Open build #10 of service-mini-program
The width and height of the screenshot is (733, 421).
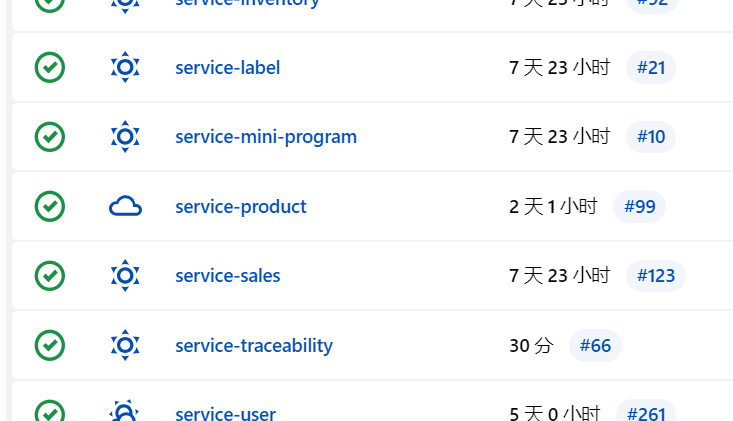(650, 137)
